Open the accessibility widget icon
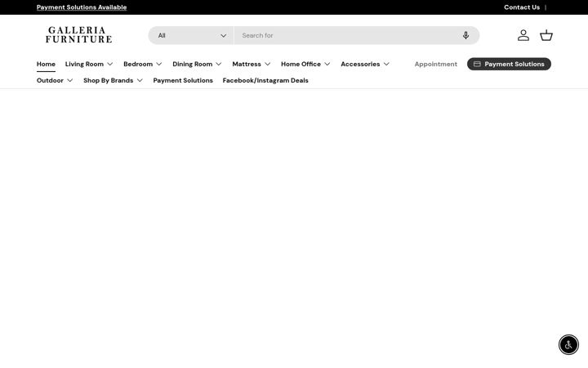This screenshot has width=588, height=368. click(x=568, y=345)
